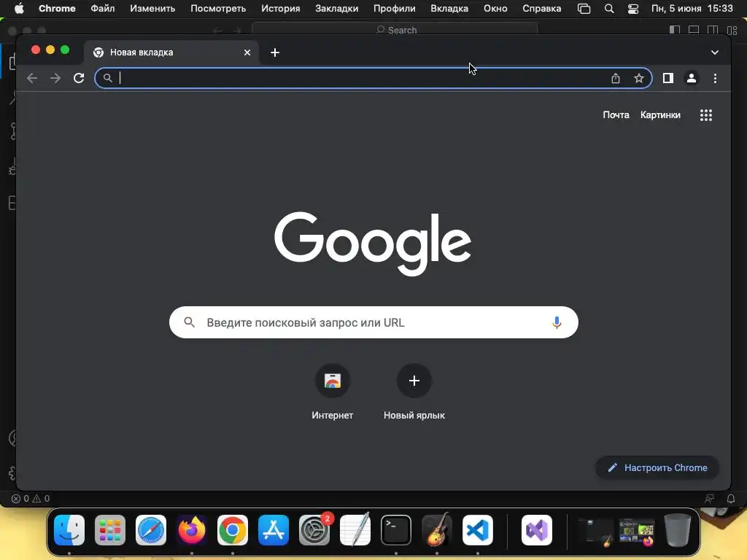
Task: Click the Chrome forward navigation arrow
Action: (x=55, y=78)
